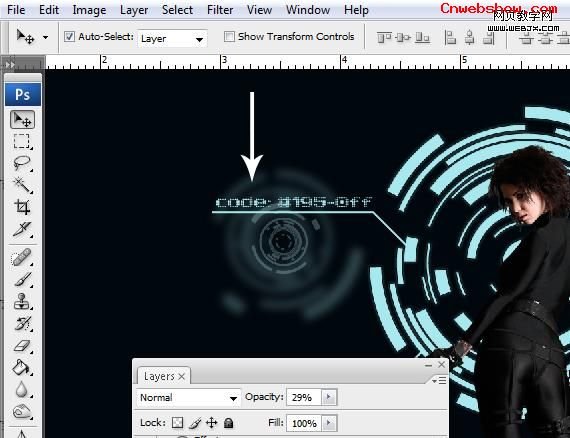The width and height of the screenshot is (570, 438).
Task: Select the Paint Bucket tool
Action: 22,367
